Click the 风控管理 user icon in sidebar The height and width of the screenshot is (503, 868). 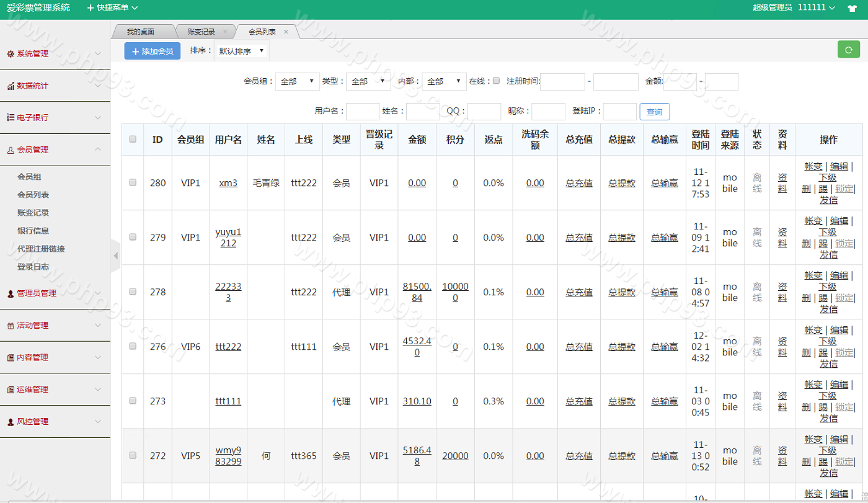coord(11,422)
